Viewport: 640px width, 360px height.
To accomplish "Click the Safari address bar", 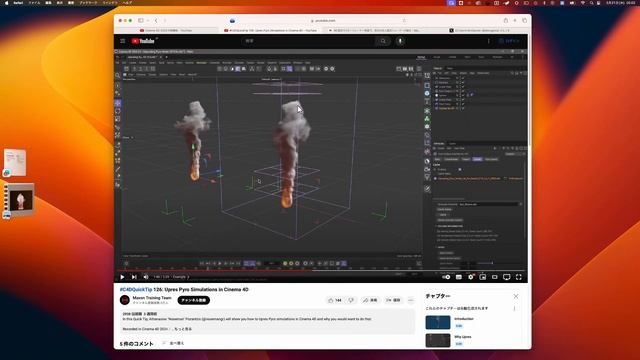I will click(x=323, y=20).
